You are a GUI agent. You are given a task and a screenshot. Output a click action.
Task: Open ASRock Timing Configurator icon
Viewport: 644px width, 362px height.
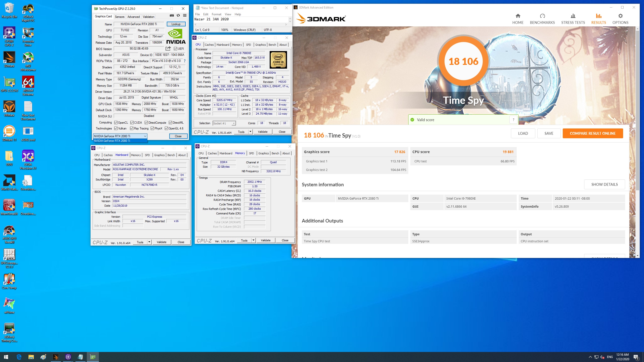coord(9,333)
